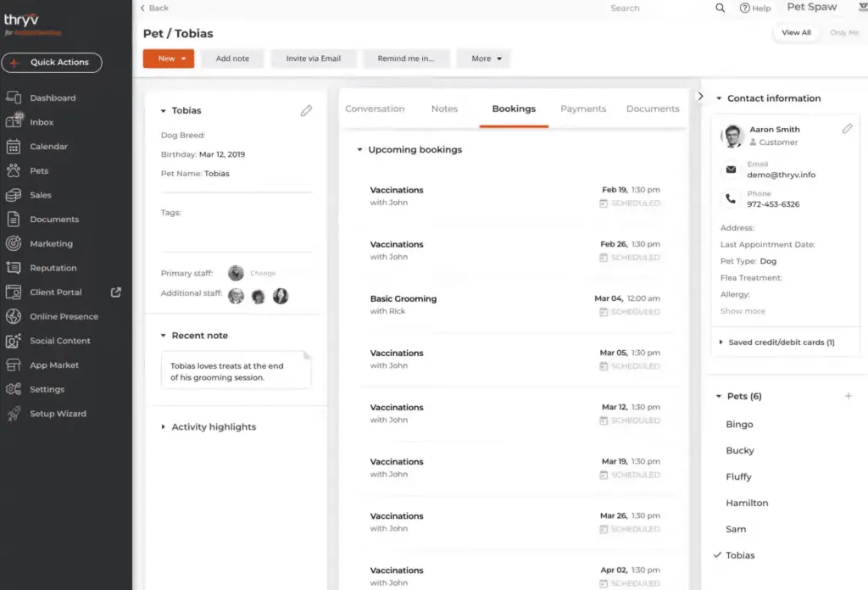Click Invite via Email button

(x=314, y=58)
